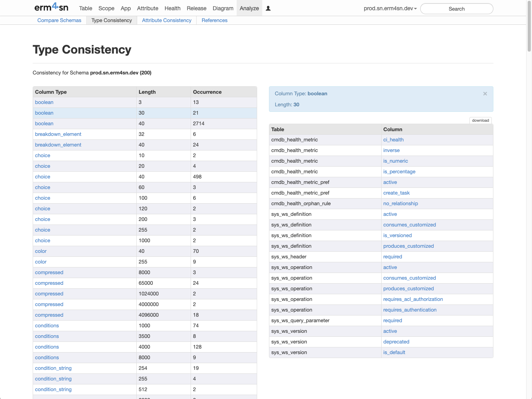Open the Analyze menu
Viewport: 532px width, 399px height.
(x=249, y=8)
